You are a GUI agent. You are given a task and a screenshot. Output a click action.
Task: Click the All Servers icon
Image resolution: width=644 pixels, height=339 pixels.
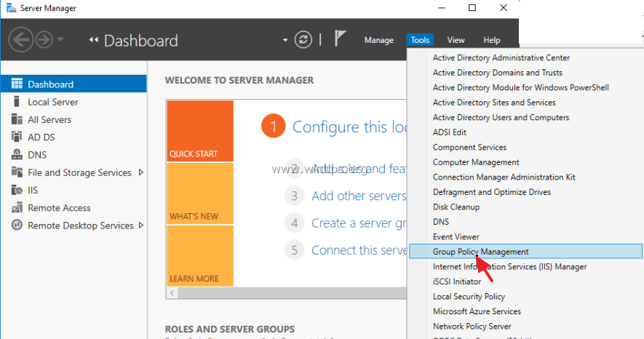click(x=17, y=119)
